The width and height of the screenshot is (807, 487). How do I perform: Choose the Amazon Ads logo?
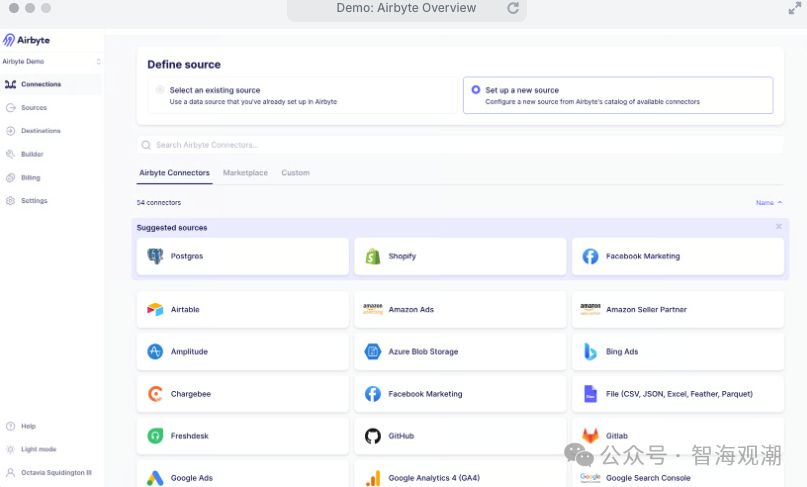tap(373, 309)
